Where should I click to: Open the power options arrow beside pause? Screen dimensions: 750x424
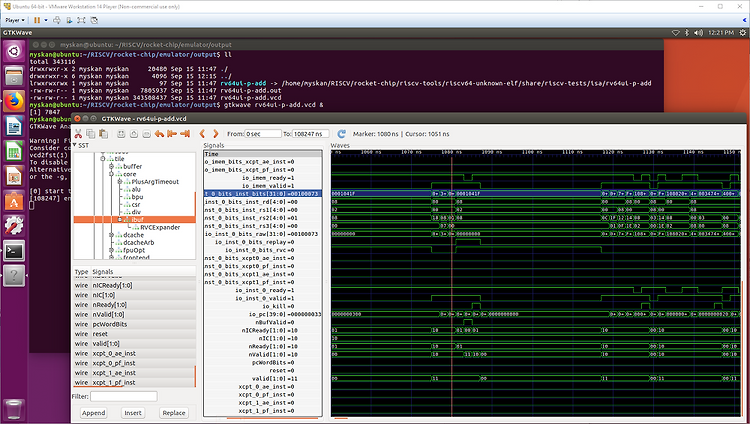tap(46, 20)
